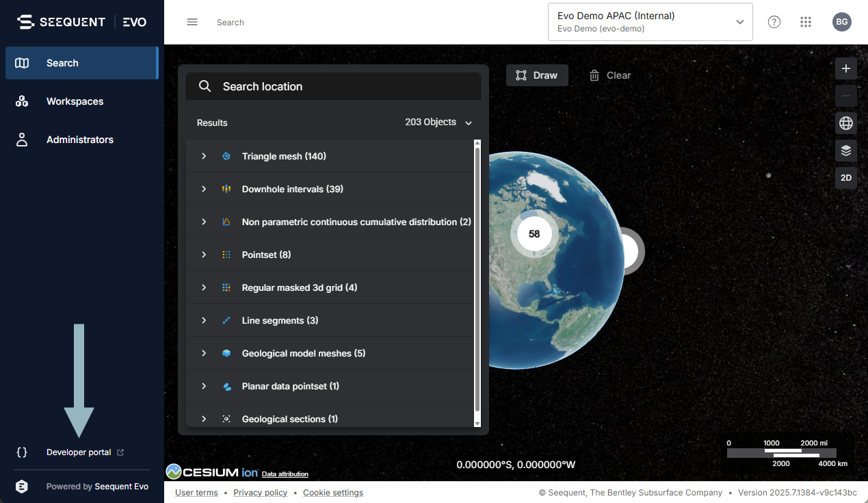Screen dimensions: 868x503
Task: Switch the map to 2D mode
Action: click(846, 178)
